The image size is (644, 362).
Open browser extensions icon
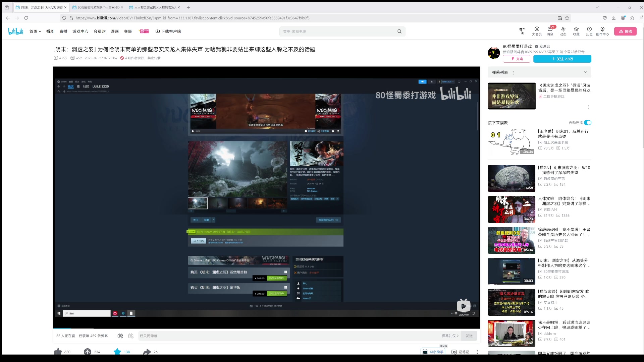point(632,18)
